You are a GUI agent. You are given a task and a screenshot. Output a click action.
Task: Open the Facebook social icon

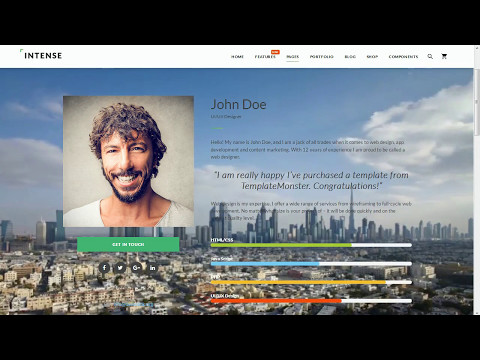click(x=104, y=268)
